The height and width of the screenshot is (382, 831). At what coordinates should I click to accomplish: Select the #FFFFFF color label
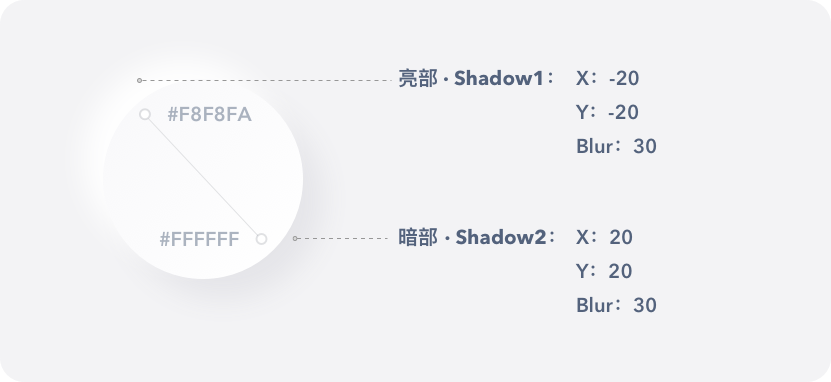(199, 239)
